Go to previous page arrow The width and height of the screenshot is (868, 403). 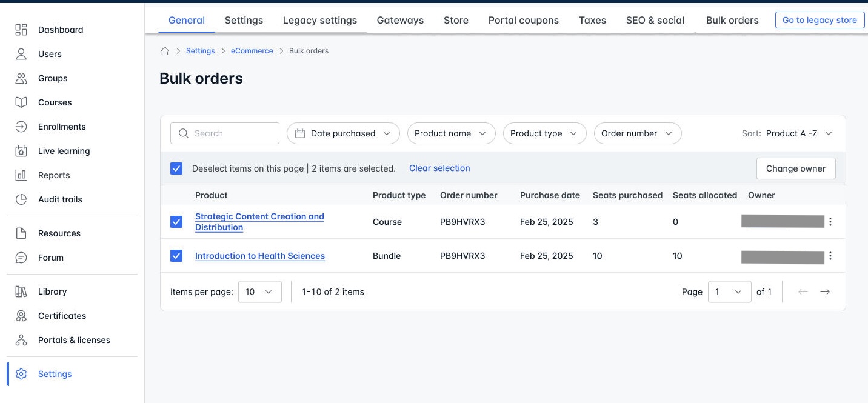pos(803,292)
